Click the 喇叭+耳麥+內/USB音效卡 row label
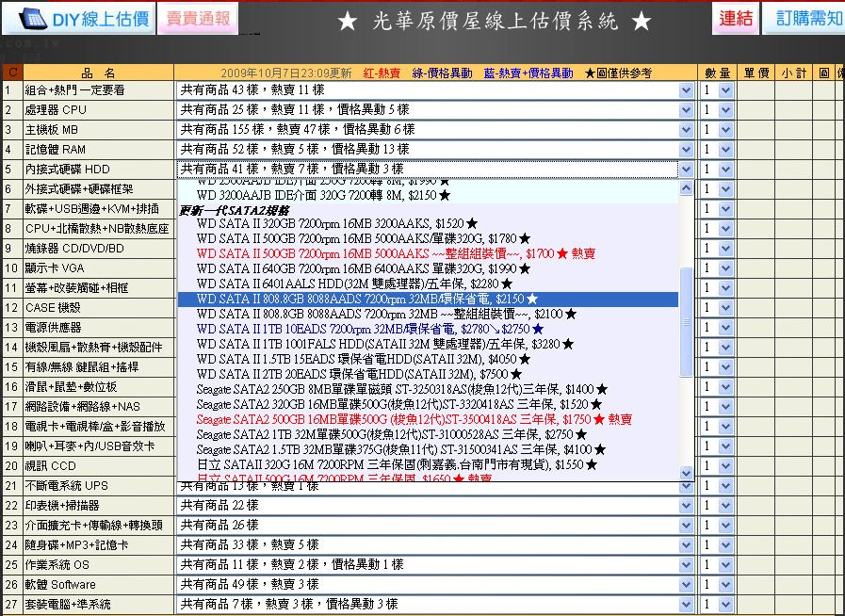845x616 pixels. pyautogui.click(x=90, y=446)
